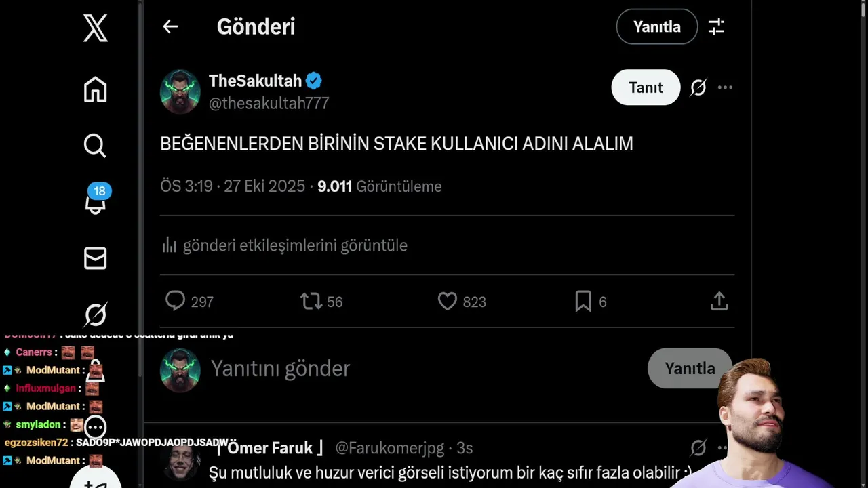
Task: Open the Search/Explore icon
Action: coord(95,145)
